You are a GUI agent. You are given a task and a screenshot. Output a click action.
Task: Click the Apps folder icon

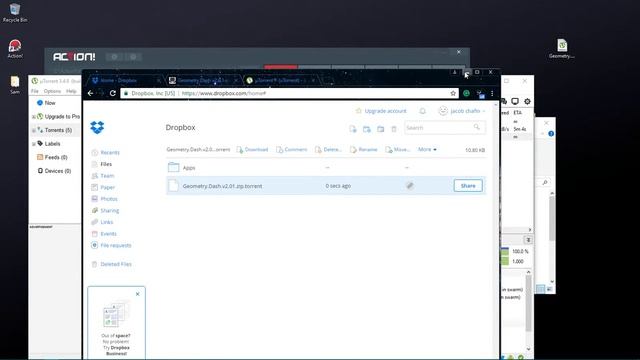(x=173, y=167)
